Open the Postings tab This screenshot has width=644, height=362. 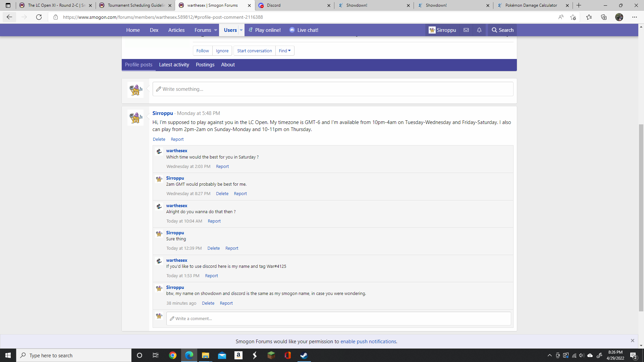tap(205, 65)
